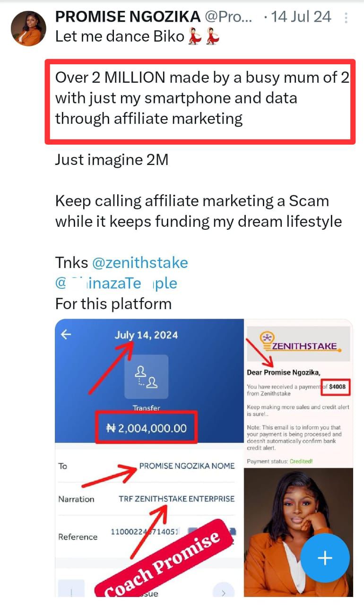Tap the back arrow in the transfer receipt
Screen dimensions: 364x605
point(66,335)
